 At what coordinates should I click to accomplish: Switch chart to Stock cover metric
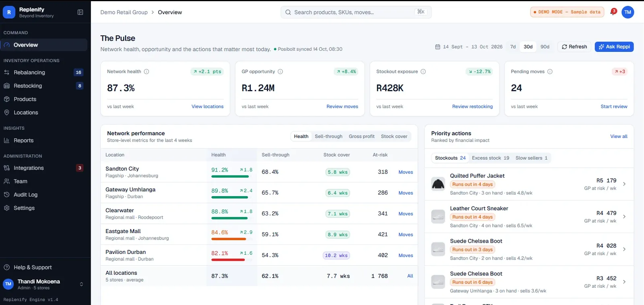(394, 136)
